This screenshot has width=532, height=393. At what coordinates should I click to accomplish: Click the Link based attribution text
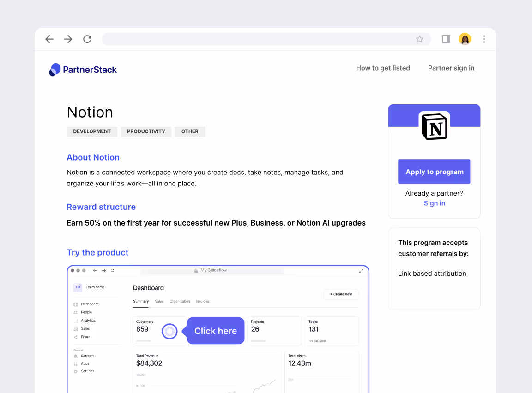click(x=432, y=274)
